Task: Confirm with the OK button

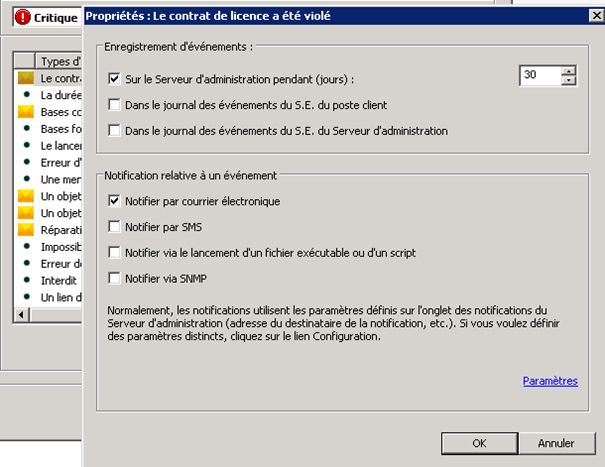Action: point(479,443)
